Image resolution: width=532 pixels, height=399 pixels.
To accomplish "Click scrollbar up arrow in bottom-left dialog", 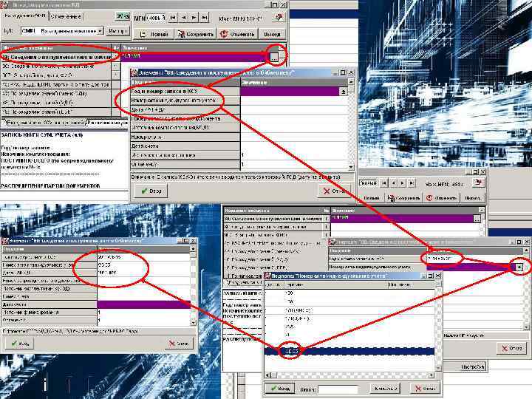I will click(194, 249).
